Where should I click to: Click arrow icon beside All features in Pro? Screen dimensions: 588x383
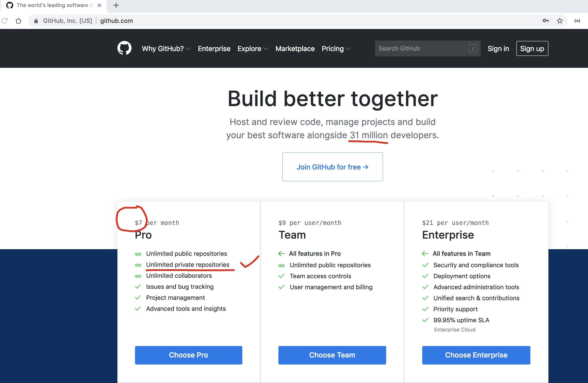281,253
